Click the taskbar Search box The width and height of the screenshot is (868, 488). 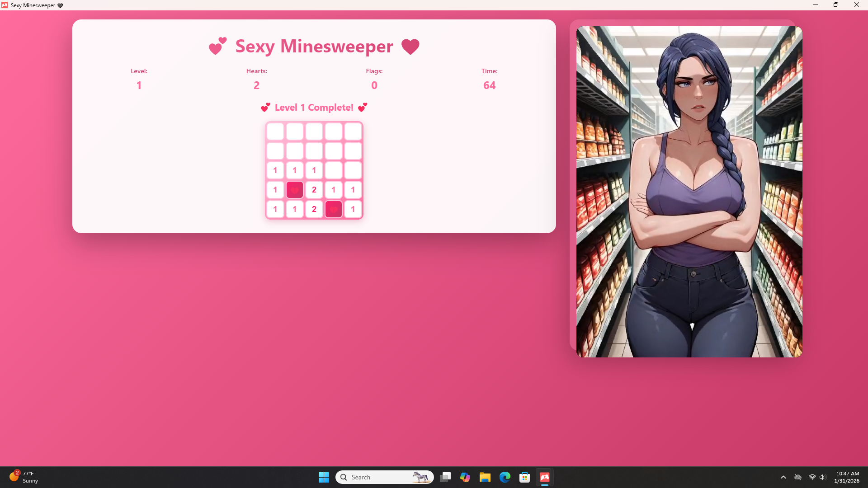click(384, 477)
